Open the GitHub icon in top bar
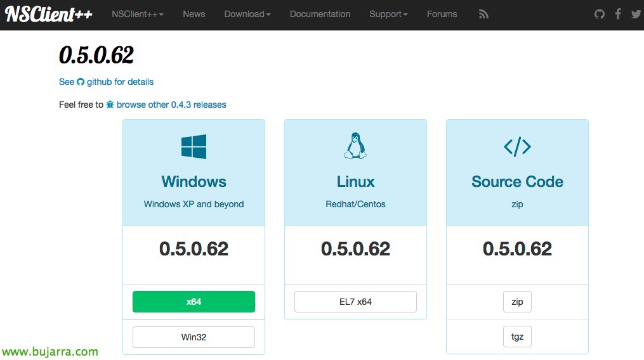This screenshot has height=360, width=644. pyautogui.click(x=599, y=14)
